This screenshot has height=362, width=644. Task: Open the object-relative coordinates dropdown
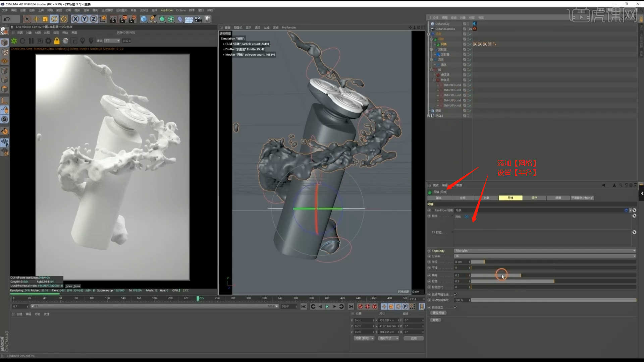pos(364,339)
